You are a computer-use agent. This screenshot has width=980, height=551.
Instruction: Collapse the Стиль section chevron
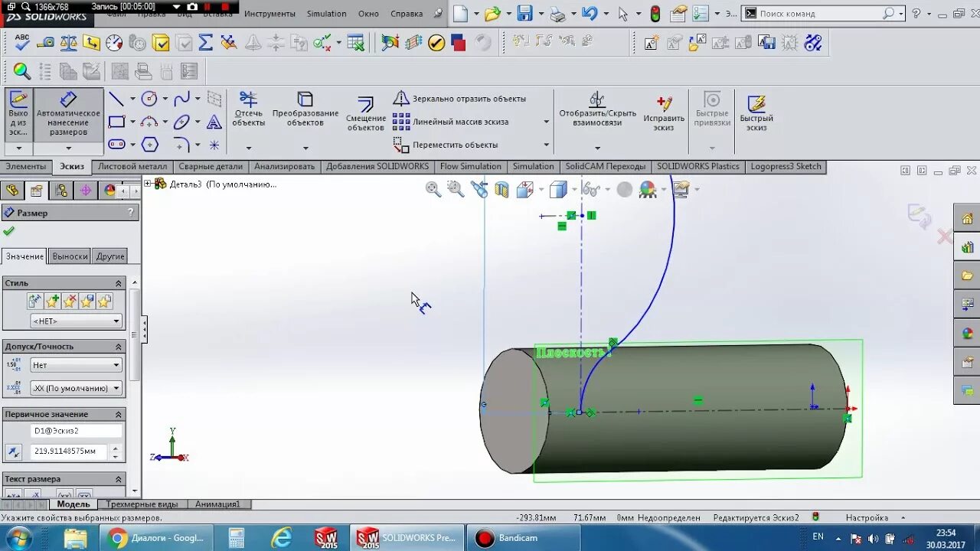point(117,282)
